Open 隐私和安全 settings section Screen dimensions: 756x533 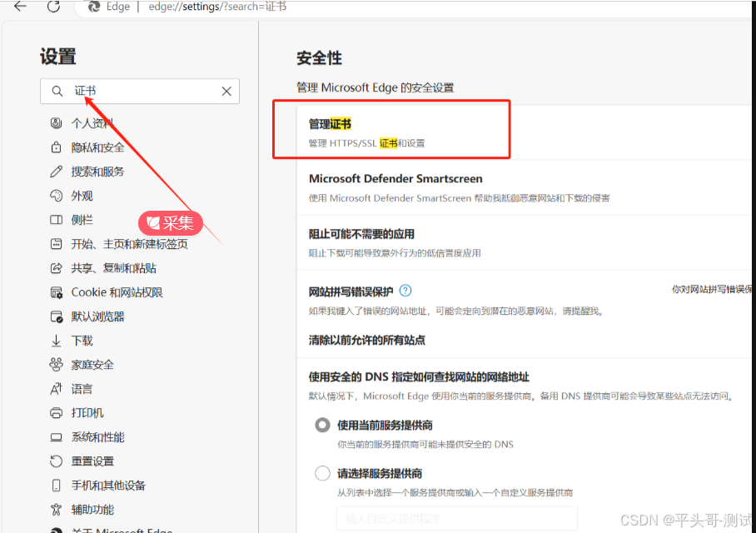pyautogui.click(x=98, y=147)
